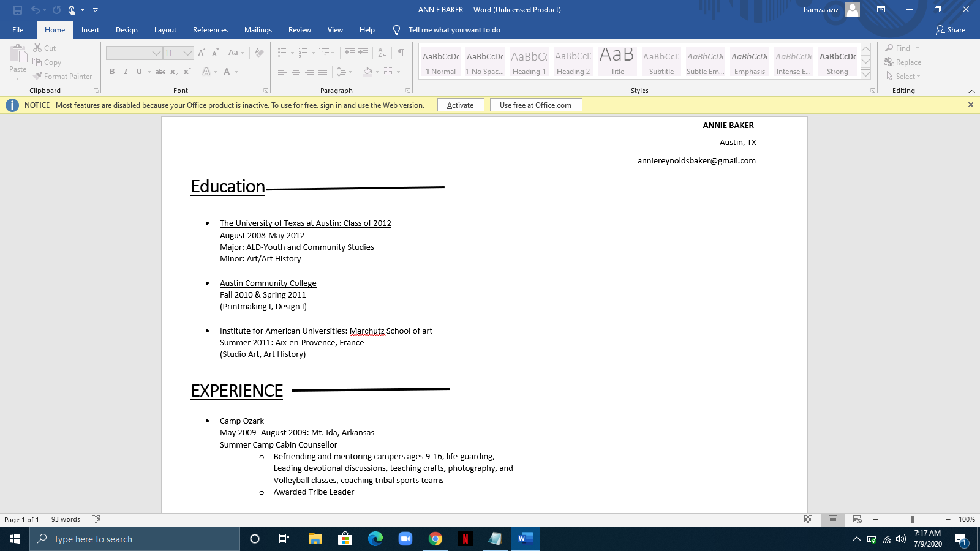Viewport: 980px width, 551px height.
Task: Toggle bold formatting
Action: [112, 72]
